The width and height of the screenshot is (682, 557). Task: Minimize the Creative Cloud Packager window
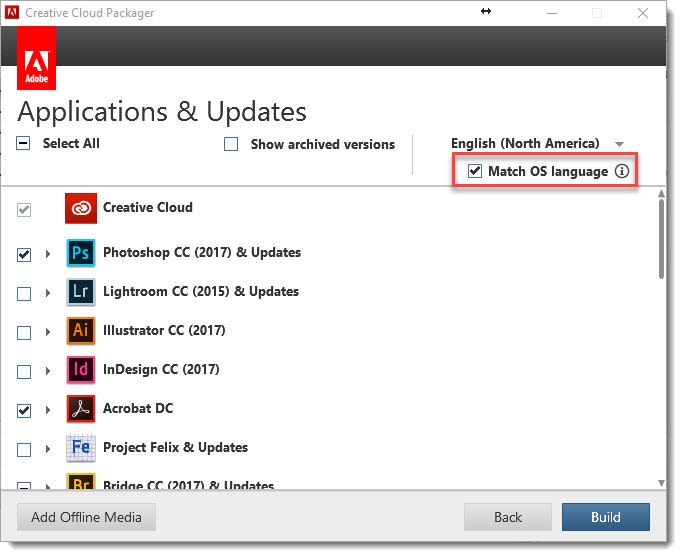click(x=552, y=13)
